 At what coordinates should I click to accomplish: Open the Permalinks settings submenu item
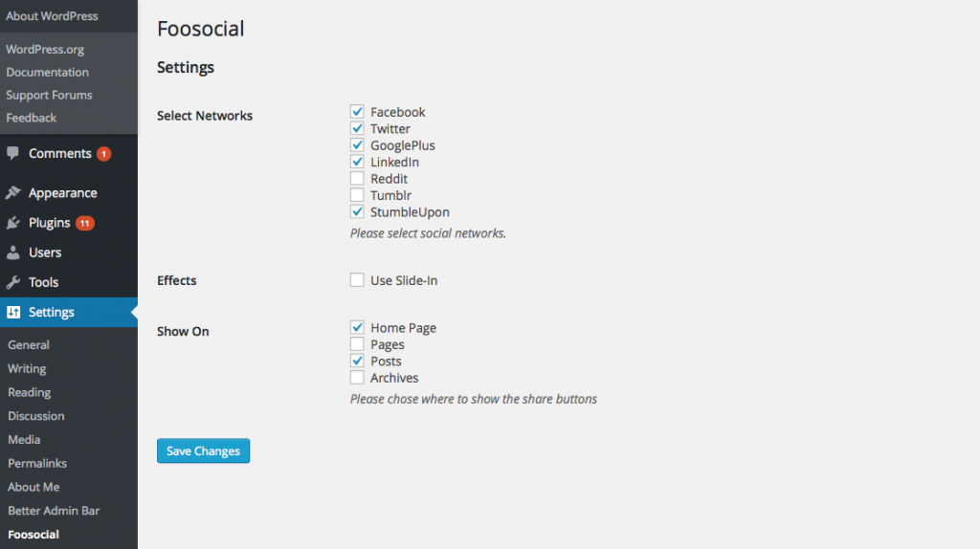coord(37,464)
